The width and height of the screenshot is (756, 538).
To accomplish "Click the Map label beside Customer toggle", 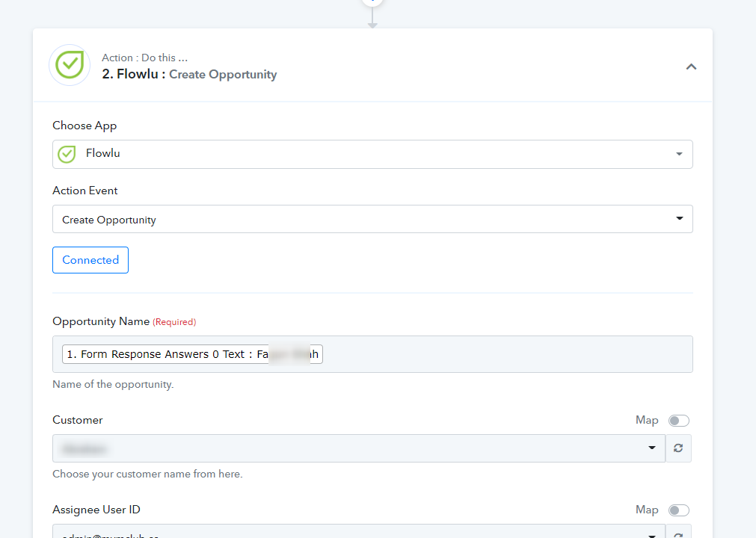I will coord(647,420).
